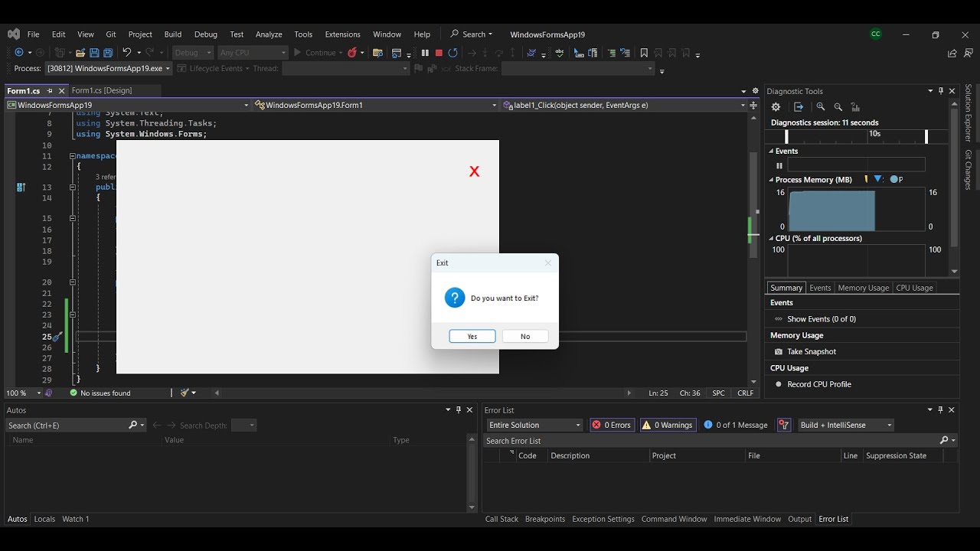Open the Entire Solution scope dropdown
Image resolution: width=980 pixels, height=551 pixels.
click(534, 425)
